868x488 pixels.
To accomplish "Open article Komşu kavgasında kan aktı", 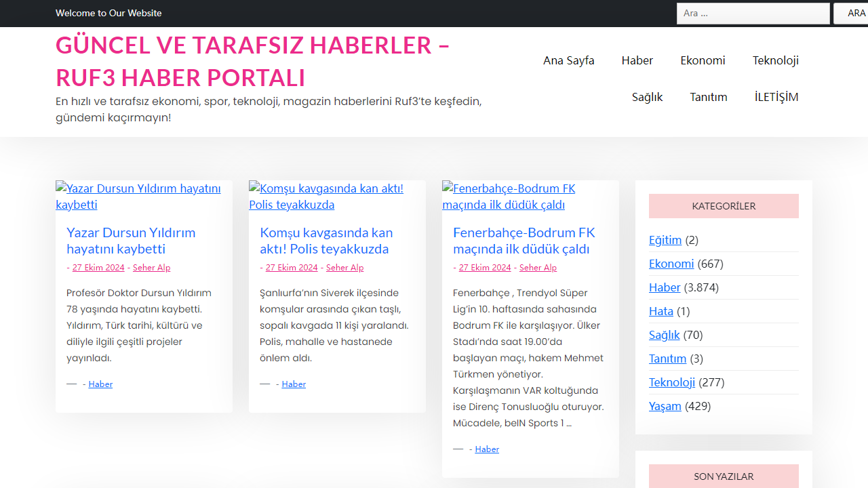I will tap(326, 241).
